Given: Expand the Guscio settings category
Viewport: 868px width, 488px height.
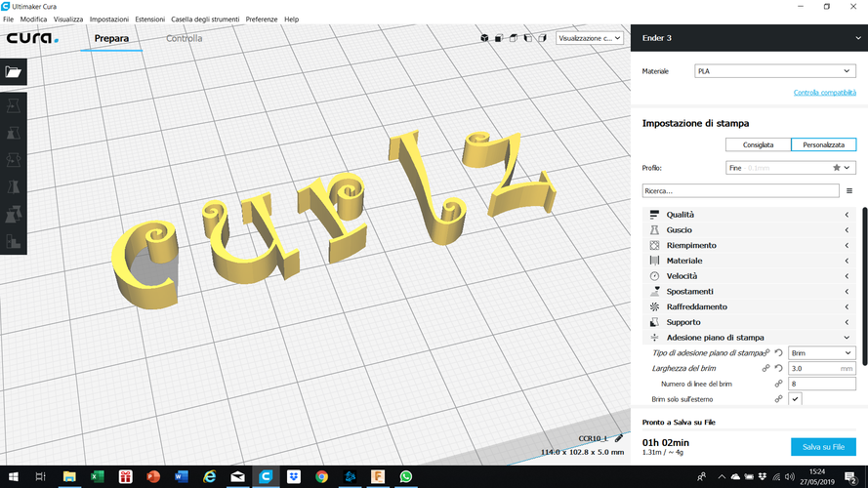Looking at the screenshot, I should coord(749,229).
